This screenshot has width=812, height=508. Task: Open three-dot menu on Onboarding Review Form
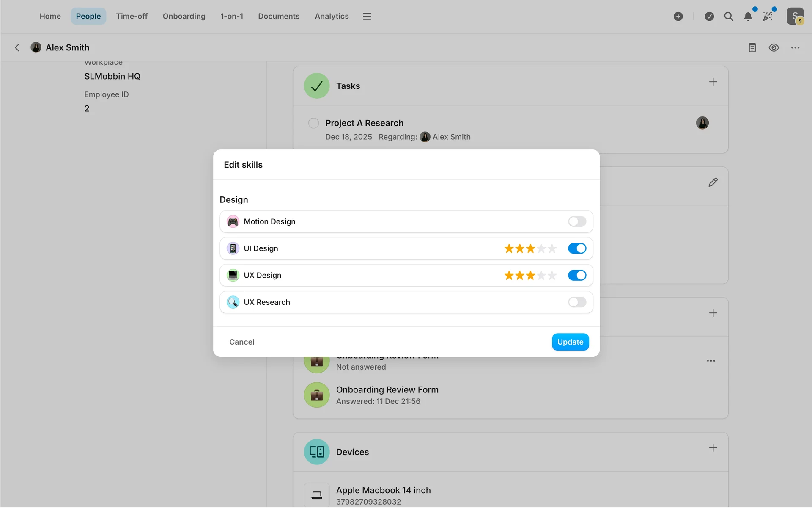coord(711,361)
